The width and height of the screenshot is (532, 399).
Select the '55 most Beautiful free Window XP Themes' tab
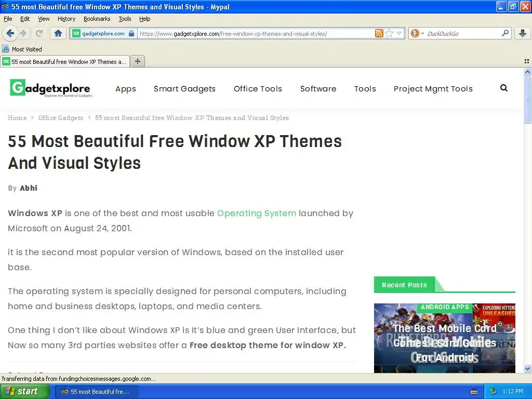[65, 61]
